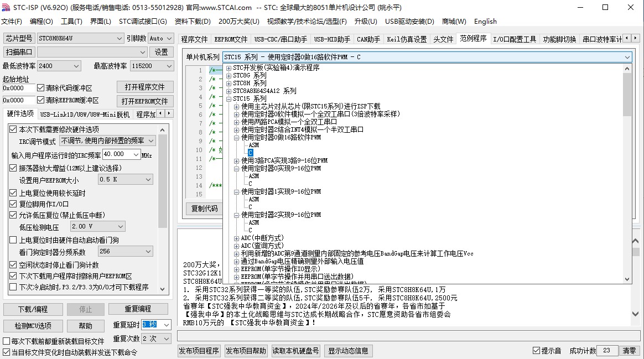The height and width of the screenshot is (359, 644).
Task: Click code start address 0x0000 field
Action: point(18,88)
